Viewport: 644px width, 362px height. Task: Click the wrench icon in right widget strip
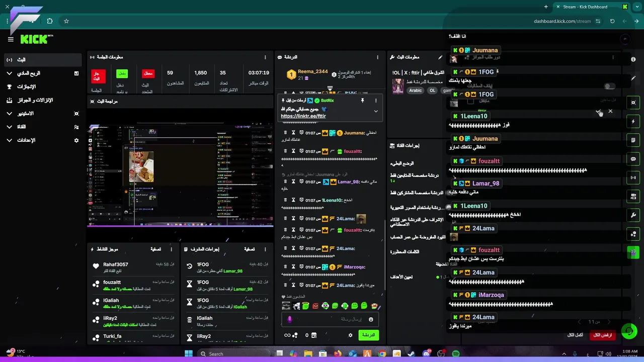[x=633, y=215]
